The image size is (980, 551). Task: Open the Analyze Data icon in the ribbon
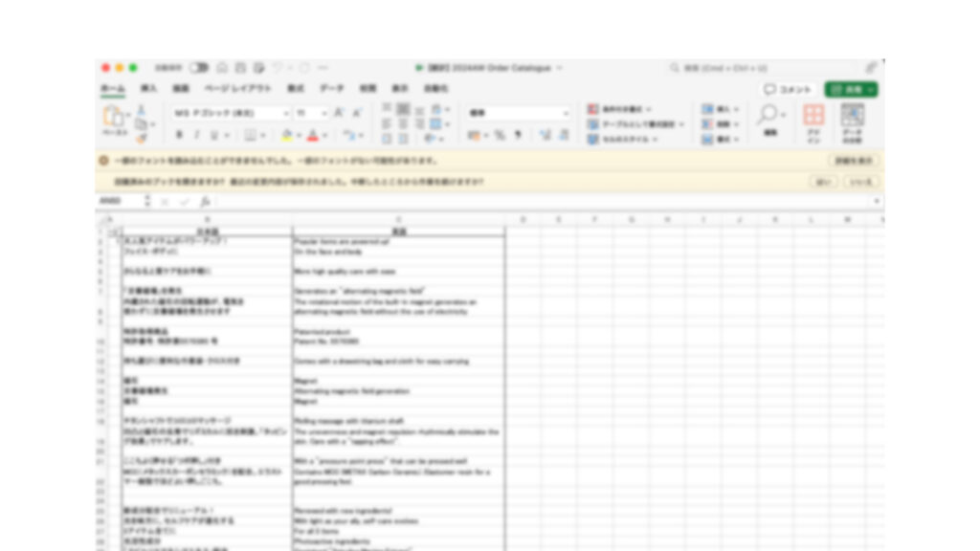[853, 123]
